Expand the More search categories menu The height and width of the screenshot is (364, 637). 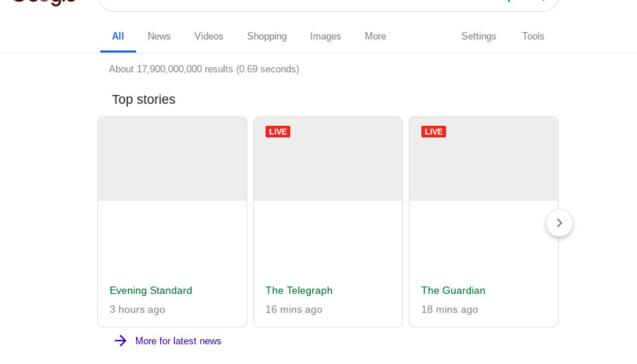(376, 36)
